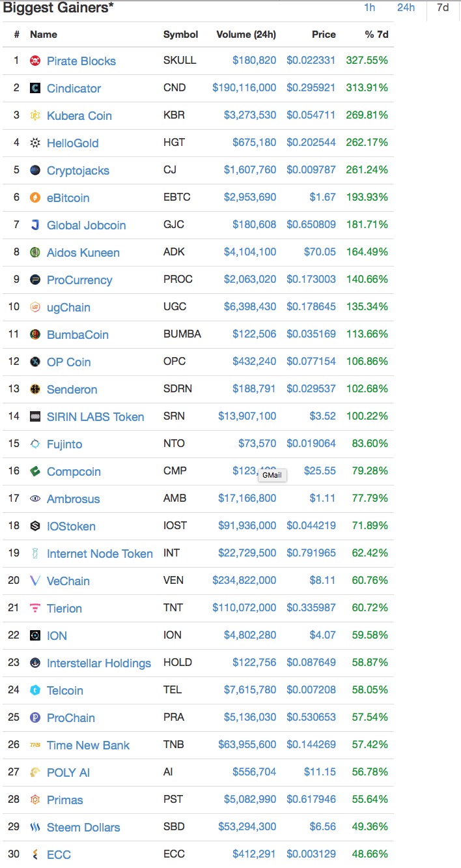The width and height of the screenshot is (461, 868).
Task: Click the Global Jobcoin J logo
Action: pos(35,225)
